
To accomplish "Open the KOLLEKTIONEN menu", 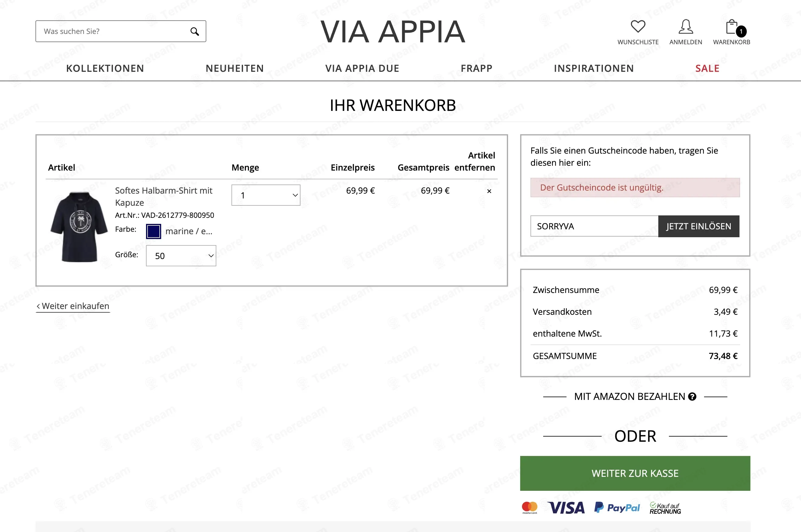I will tap(105, 68).
